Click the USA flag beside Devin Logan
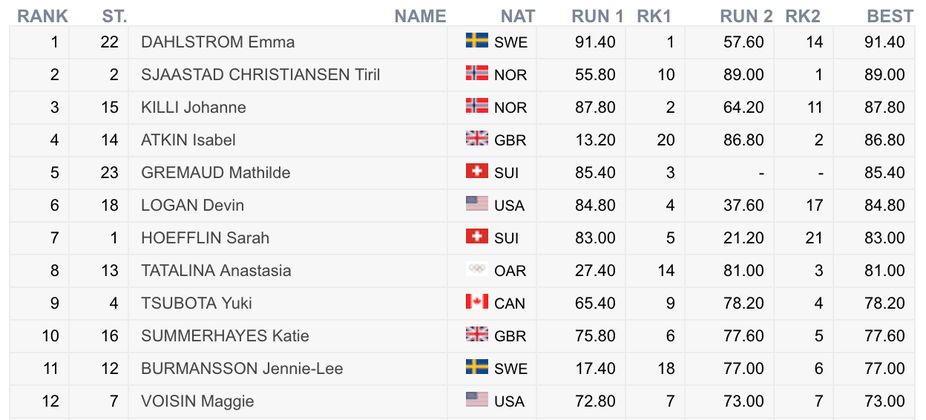 pos(477,204)
